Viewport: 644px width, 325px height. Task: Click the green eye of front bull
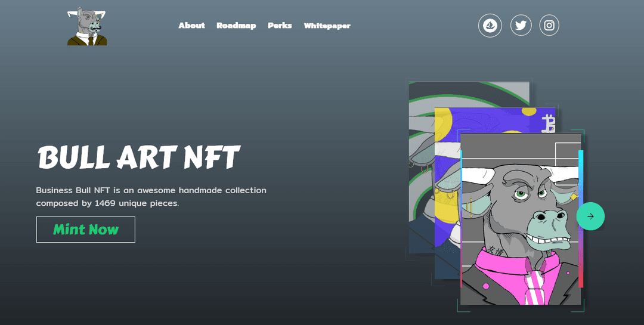coord(521,193)
